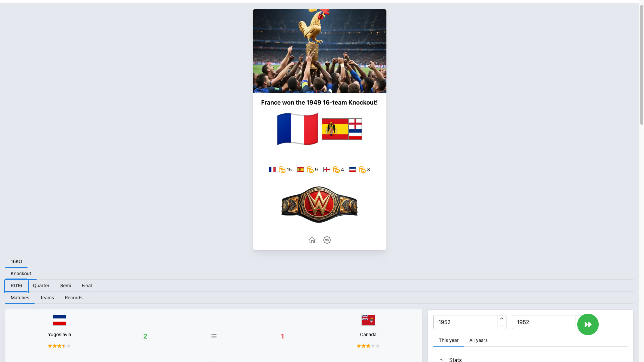Switch to the Semi round tab

coord(66,286)
